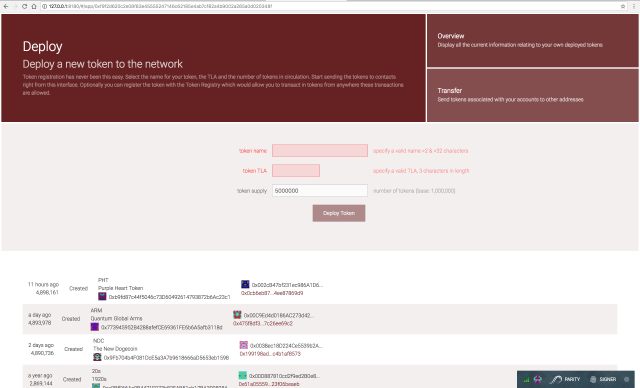Click the ARM row owner address text
Image resolution: width=640 pixels, height=388 pixels.
(x=279, y=315)
